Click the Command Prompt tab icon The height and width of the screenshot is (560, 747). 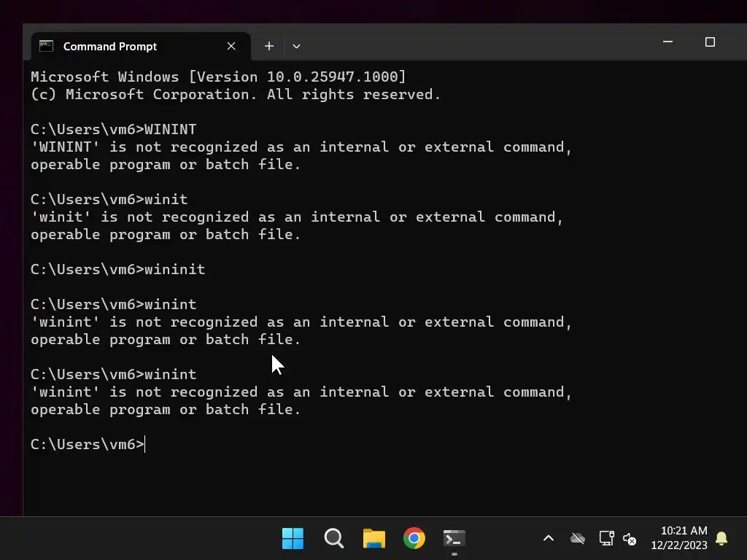point(46,46)
